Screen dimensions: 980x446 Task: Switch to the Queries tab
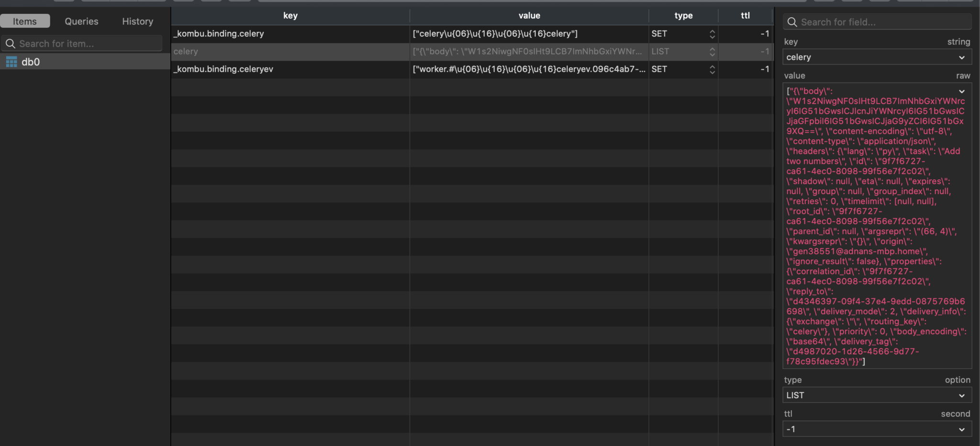pos(81,21)
